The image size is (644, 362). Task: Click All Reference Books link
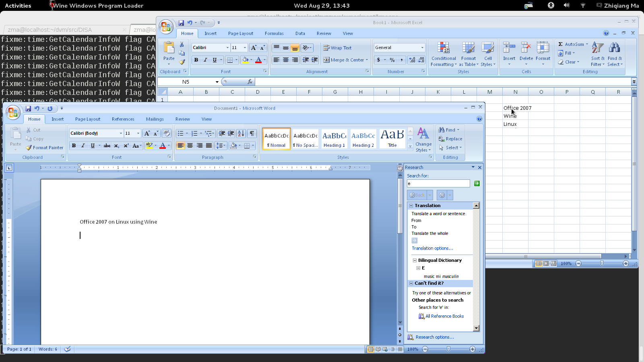pyautogui.click(x=444, y=316)
